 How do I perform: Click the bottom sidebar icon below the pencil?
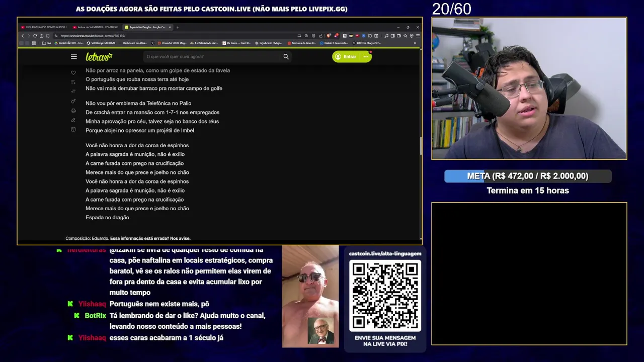click(73, 130)
